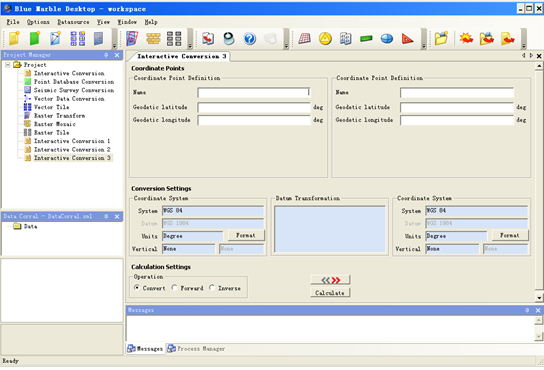Image resolution: width=544 pixels, height=370 pixels.
Task: Open overflow arrow after the red triangle icon
Action: coord(424,45)
